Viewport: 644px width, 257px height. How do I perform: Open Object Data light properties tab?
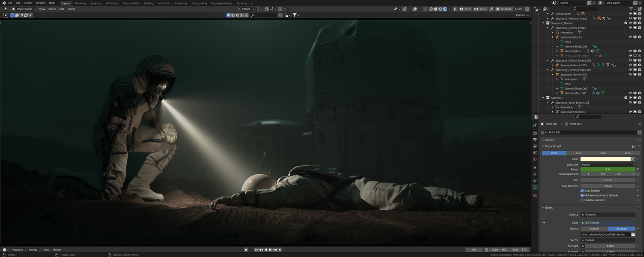[x=535, y=188]
